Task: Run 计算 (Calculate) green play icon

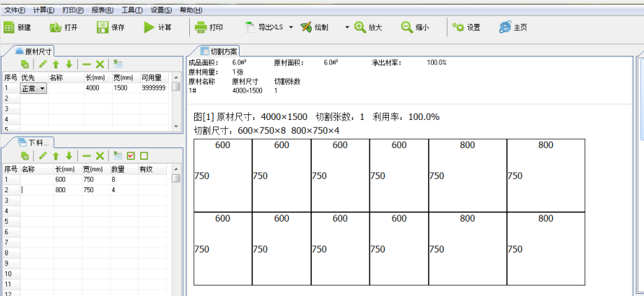Action: coord(149,27)
